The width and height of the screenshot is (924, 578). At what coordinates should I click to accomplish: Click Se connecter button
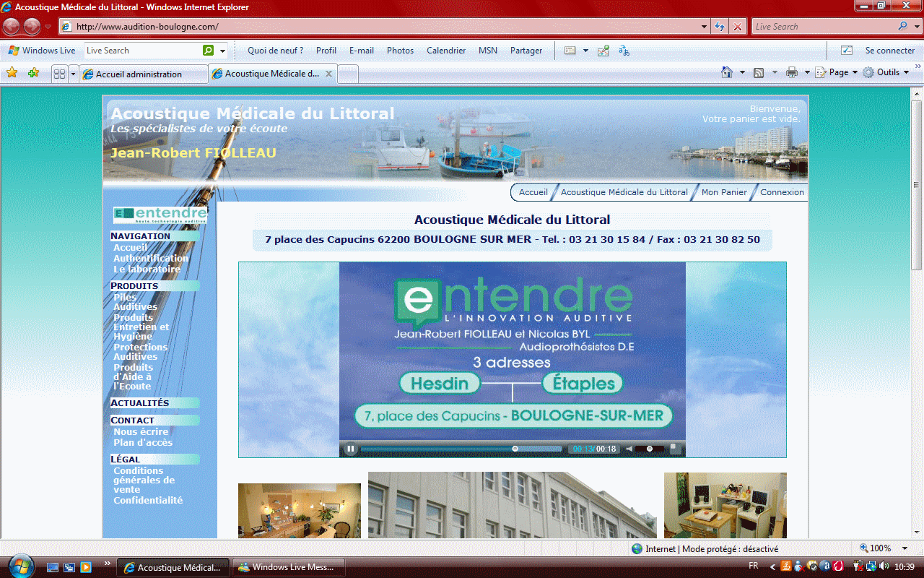point(889,51)
